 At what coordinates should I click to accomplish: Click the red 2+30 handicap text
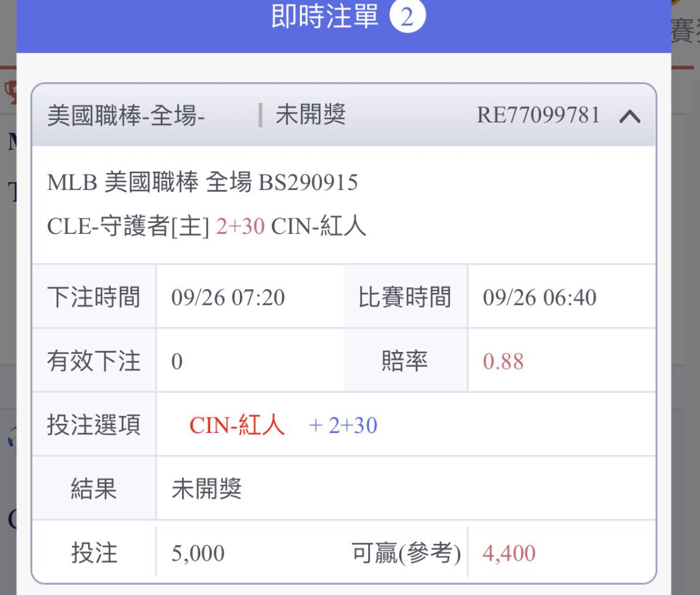(240, 226)
